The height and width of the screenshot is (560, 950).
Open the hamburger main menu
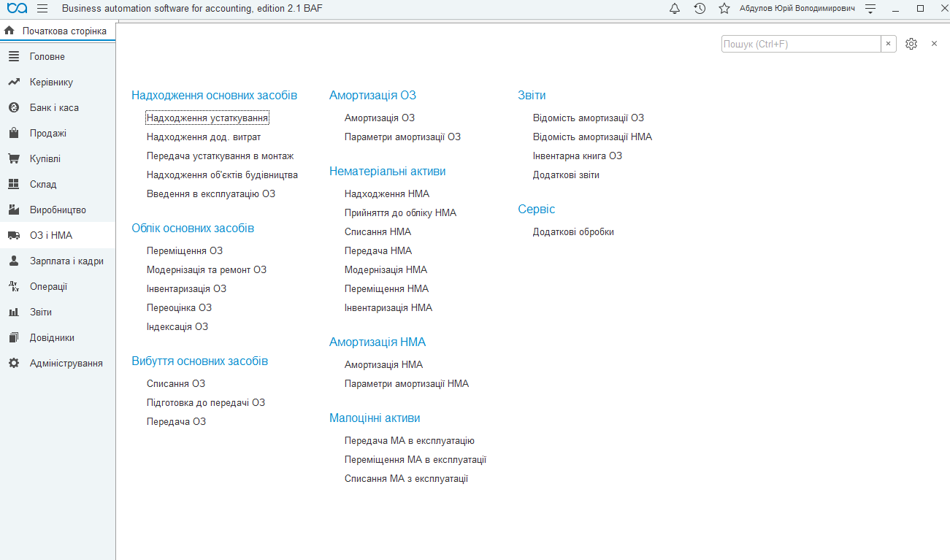point(42,9)
